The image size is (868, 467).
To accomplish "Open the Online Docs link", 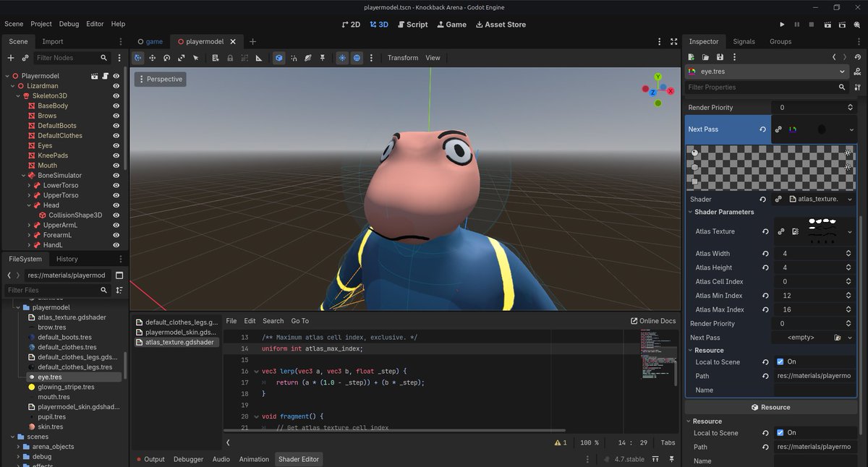I will [653, 321].
